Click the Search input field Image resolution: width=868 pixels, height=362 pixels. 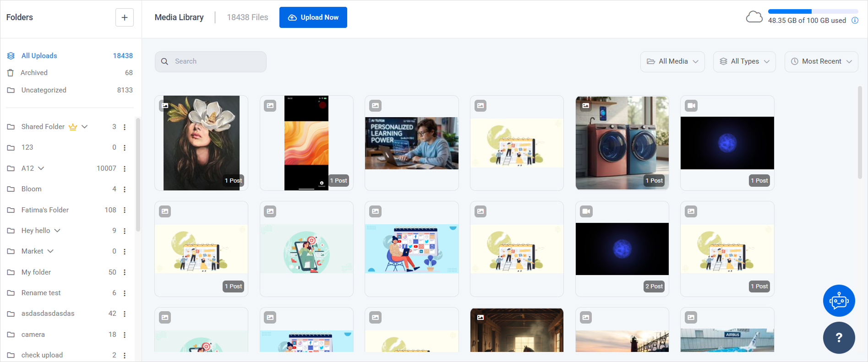(211, 61)
